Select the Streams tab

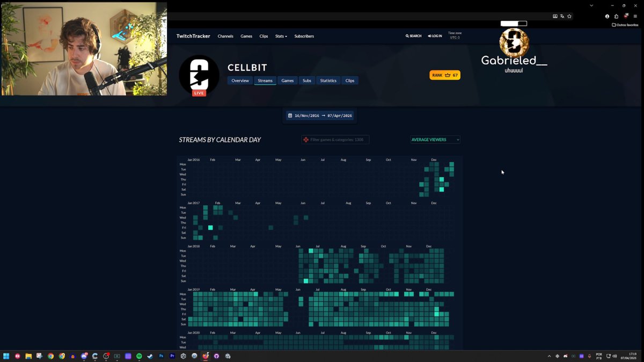pos(265,81)
